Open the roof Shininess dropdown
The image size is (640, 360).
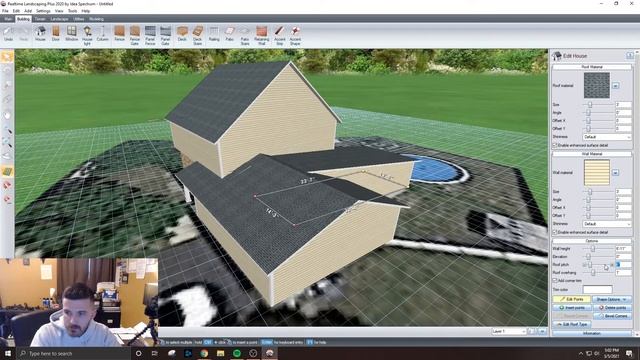click(607, 137)
